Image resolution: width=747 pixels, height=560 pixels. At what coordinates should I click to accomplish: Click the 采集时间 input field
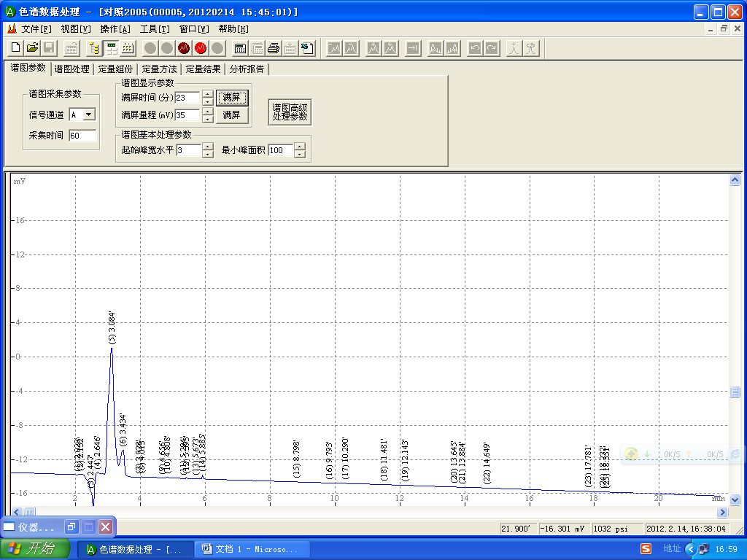pyautogui.click(x=82, y=136)
